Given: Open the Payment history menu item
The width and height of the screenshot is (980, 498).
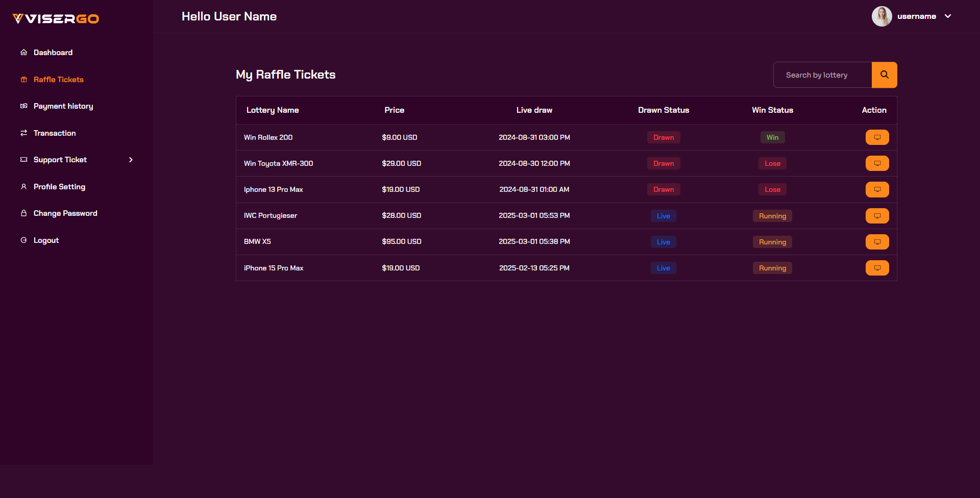Looking at the screenshot, I should (63, 106).
